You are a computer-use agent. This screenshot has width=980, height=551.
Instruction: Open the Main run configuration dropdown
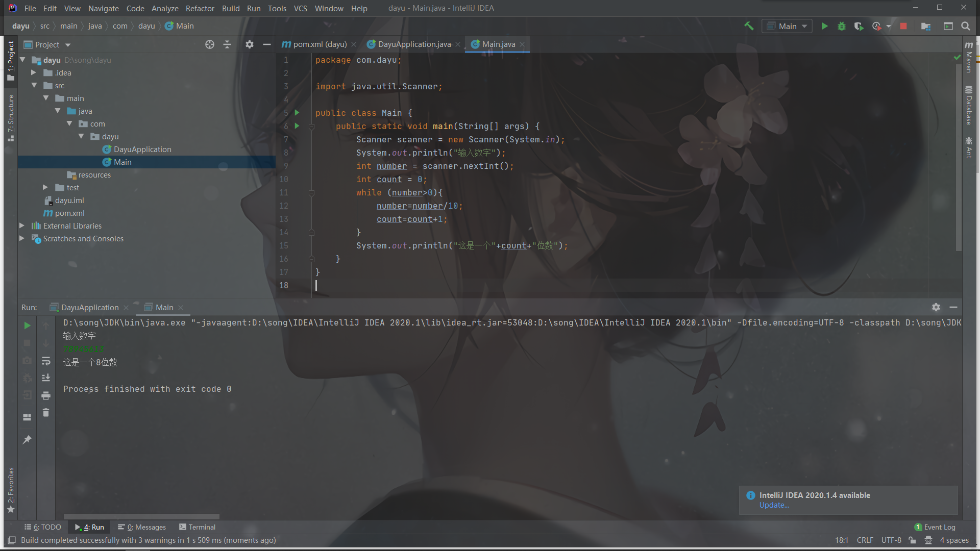[787, 26]
